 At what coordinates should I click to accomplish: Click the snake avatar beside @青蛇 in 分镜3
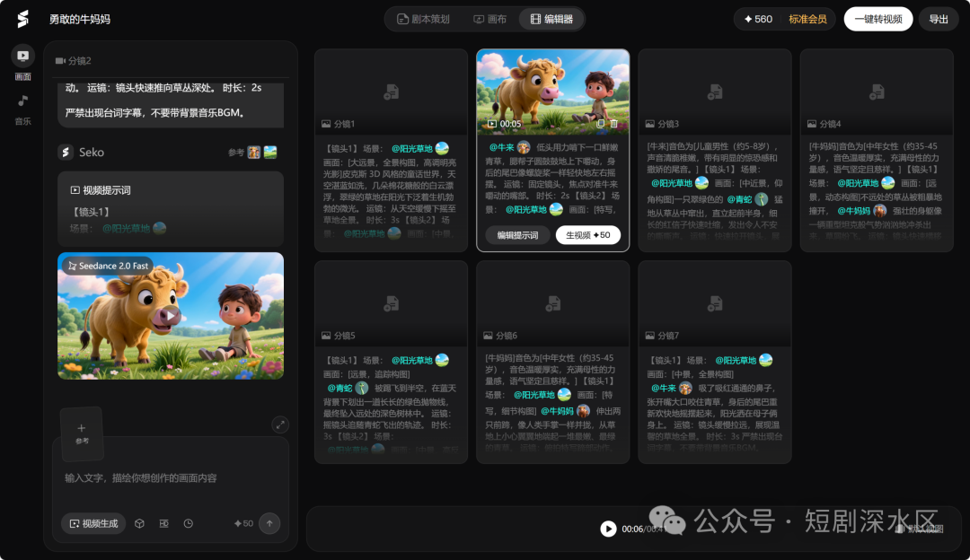point(762,199)
